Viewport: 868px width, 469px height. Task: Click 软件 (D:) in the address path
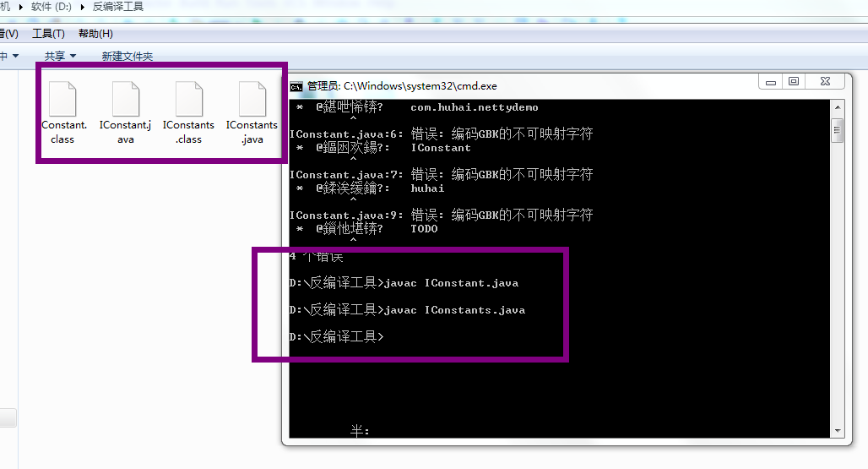(51, 8)
